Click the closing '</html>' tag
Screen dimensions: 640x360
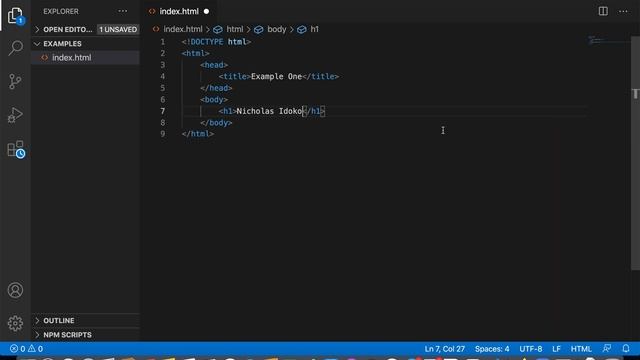pyautogui.click(x=198, y=134)
